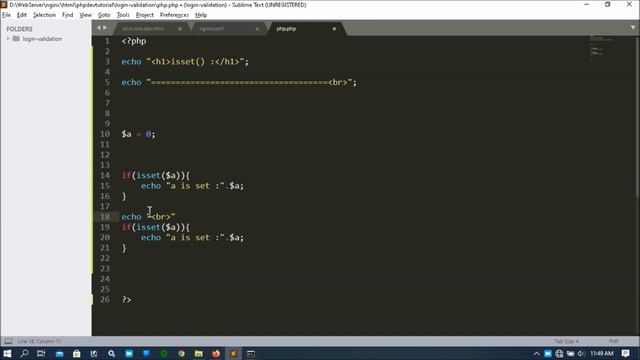This screenshot has height=360, width=640.
Task: Open the tab list dropdown arrow
Action: pos(633,28)
